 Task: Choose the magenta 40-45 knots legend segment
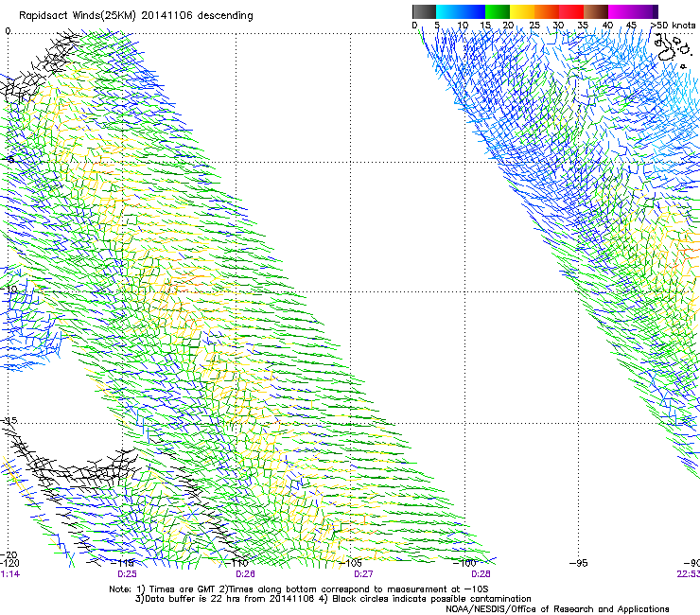click(x=621, y=11)
